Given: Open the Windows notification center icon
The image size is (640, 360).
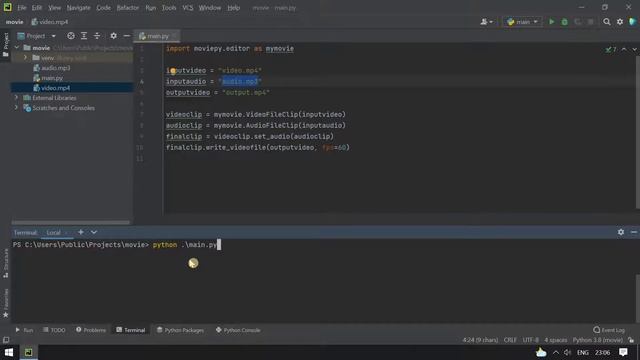Looking at the screenshot, I should (x=623, y=352).
